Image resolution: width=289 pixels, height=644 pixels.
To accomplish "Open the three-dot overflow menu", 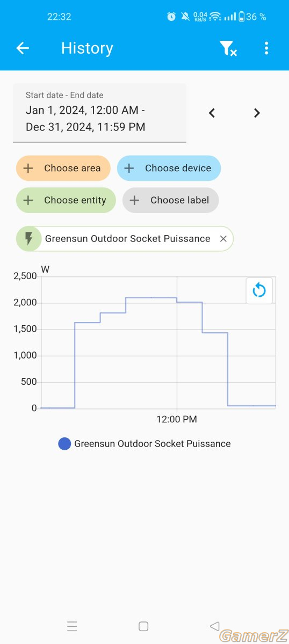I will tap(266, 48).
